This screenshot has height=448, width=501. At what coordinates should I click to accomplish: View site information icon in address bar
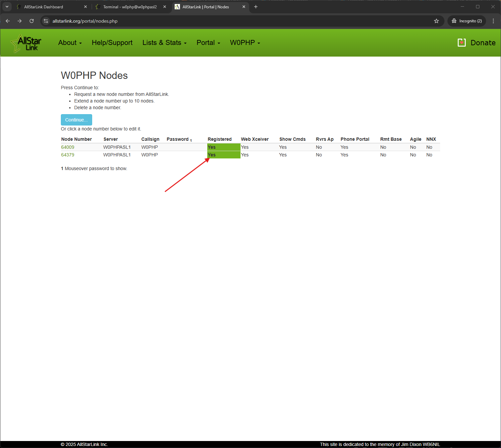coord(46,21)
